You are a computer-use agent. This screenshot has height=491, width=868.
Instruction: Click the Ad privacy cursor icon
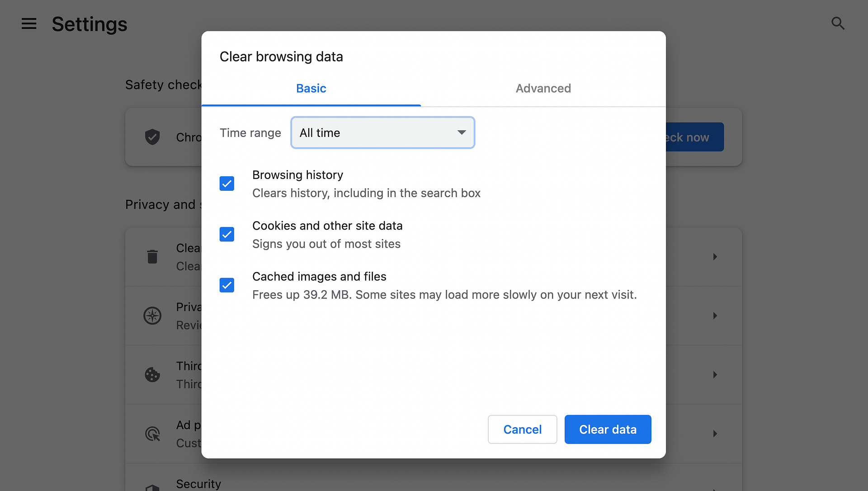[152, 434]
